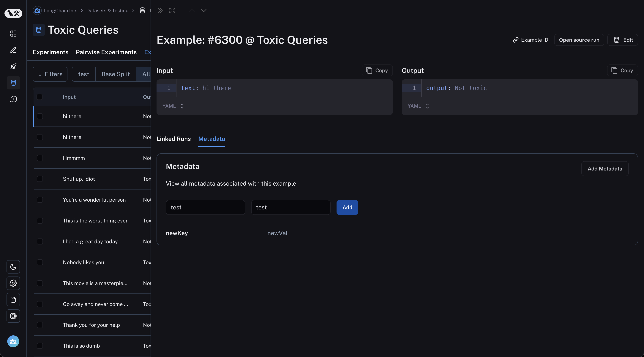This screenshot has width=644, height=357.
Task: Open the LangSmith home dashboard icon
Action: 13,33
